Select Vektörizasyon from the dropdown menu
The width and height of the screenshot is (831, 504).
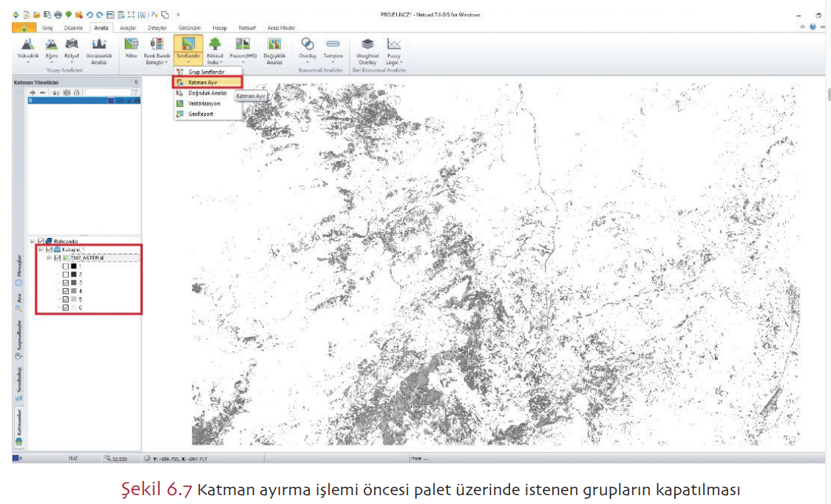[204, 103]
